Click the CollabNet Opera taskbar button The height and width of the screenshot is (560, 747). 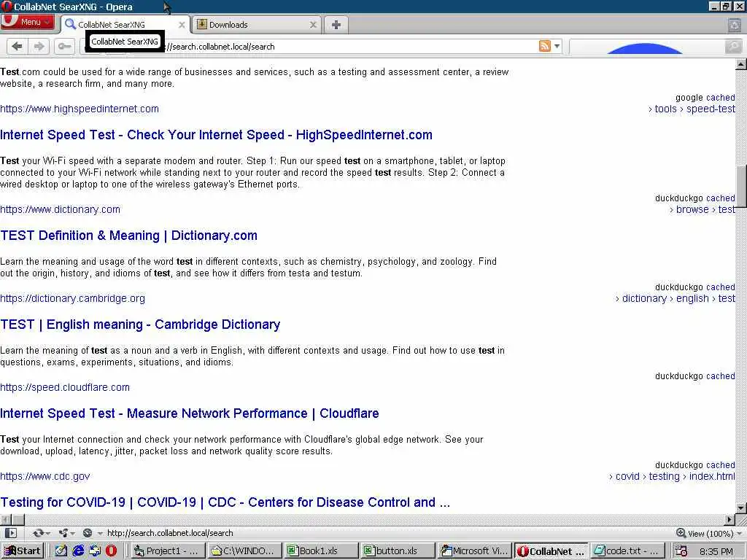pyautogui.click(x=551, y=551)
